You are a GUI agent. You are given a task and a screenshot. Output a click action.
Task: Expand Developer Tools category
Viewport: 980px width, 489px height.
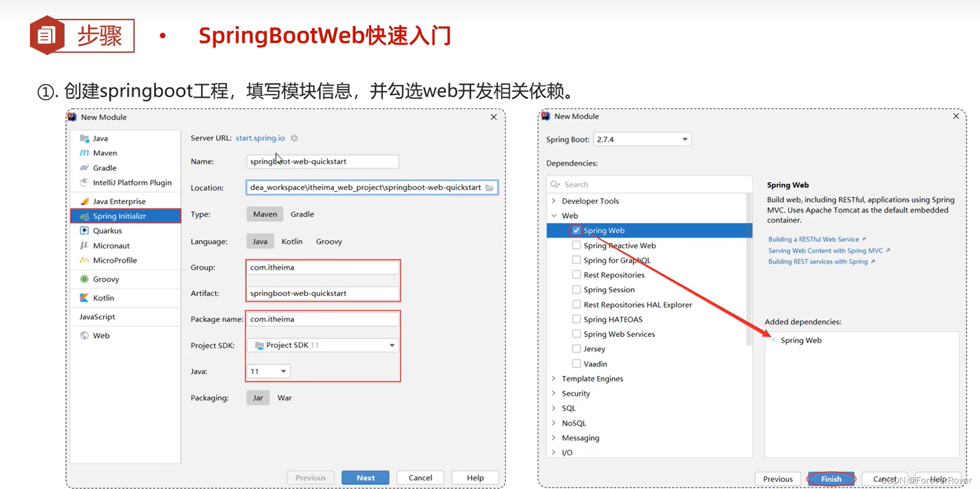point(554,201)
